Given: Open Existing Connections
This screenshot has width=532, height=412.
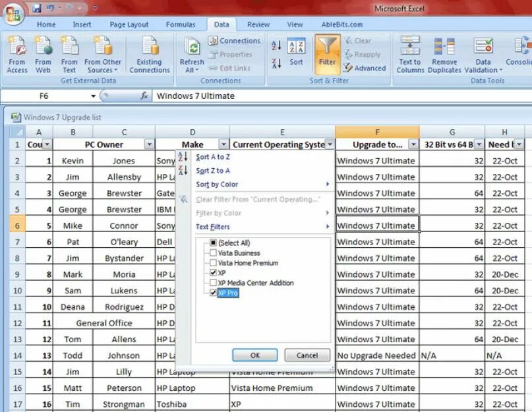Looking at the screenshot, I should (x=149, y=55).
